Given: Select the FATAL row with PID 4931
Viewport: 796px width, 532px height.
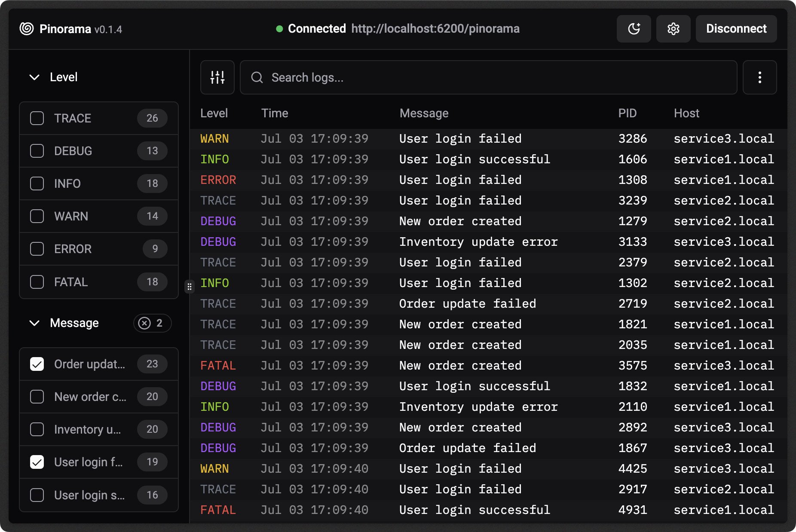Looking at the screenshot, I should tap(489, 510).
